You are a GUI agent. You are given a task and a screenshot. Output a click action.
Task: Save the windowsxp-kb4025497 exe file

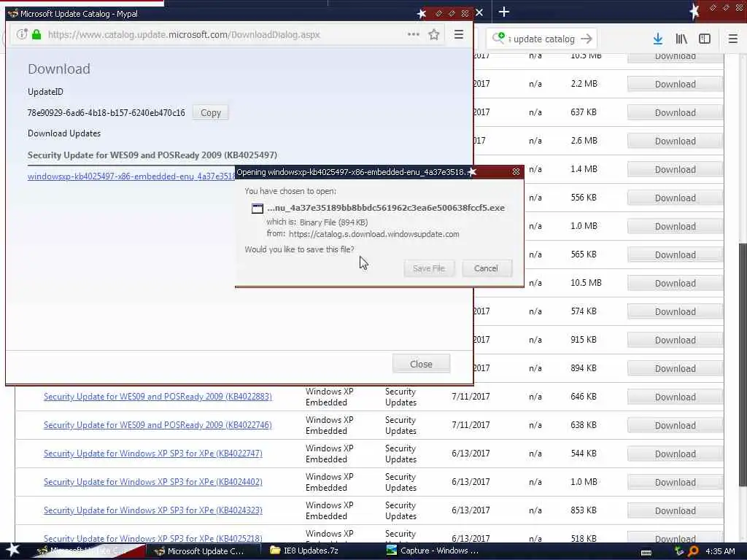pyautogui.click(x=429, y=268)
